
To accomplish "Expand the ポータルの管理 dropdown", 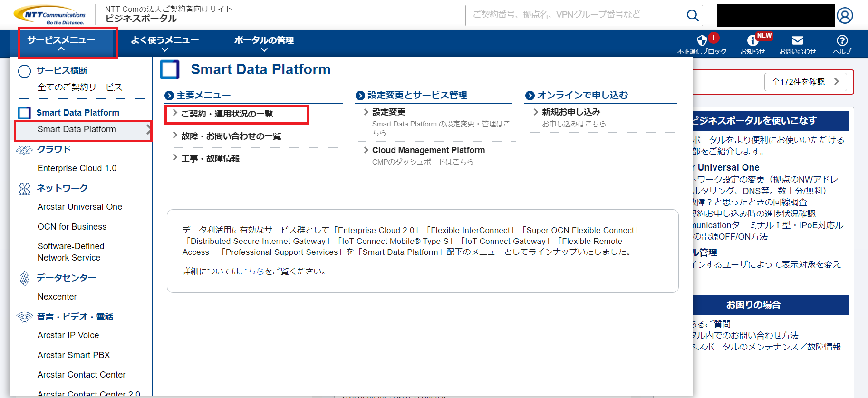I will (264, 43).
